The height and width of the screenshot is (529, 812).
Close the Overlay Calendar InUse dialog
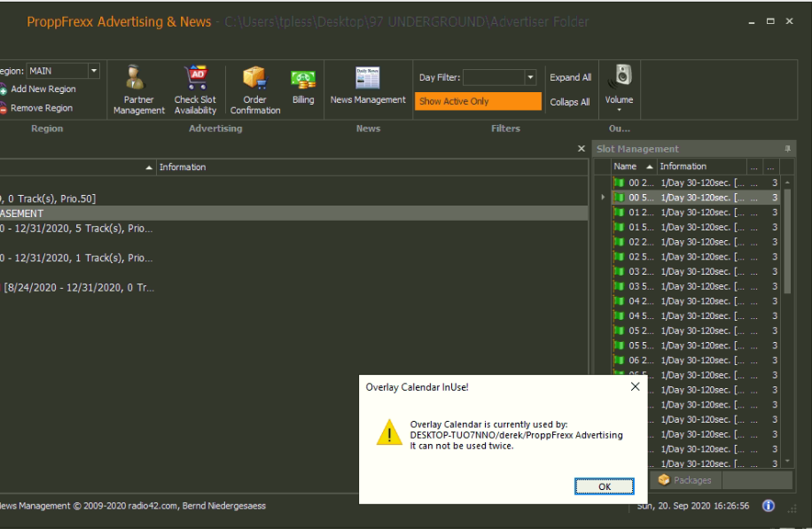coord(636,386)
